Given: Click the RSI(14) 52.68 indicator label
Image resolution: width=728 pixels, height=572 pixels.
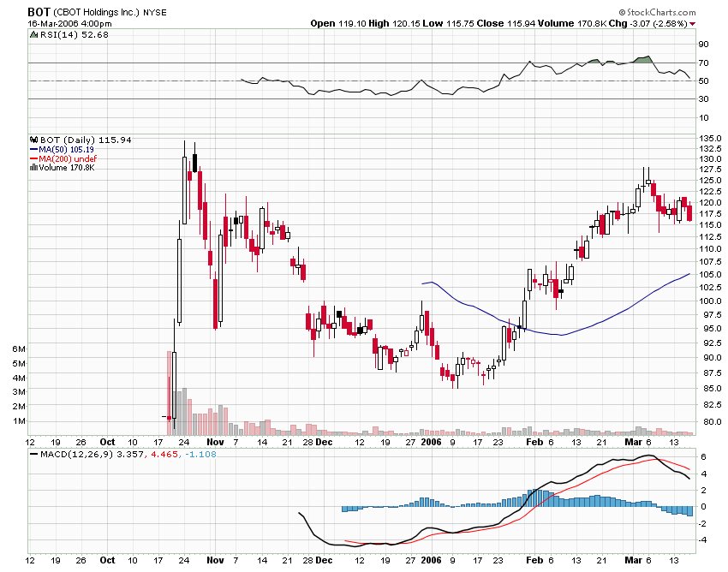Looking at the screenshot, I should click(75, 35).
